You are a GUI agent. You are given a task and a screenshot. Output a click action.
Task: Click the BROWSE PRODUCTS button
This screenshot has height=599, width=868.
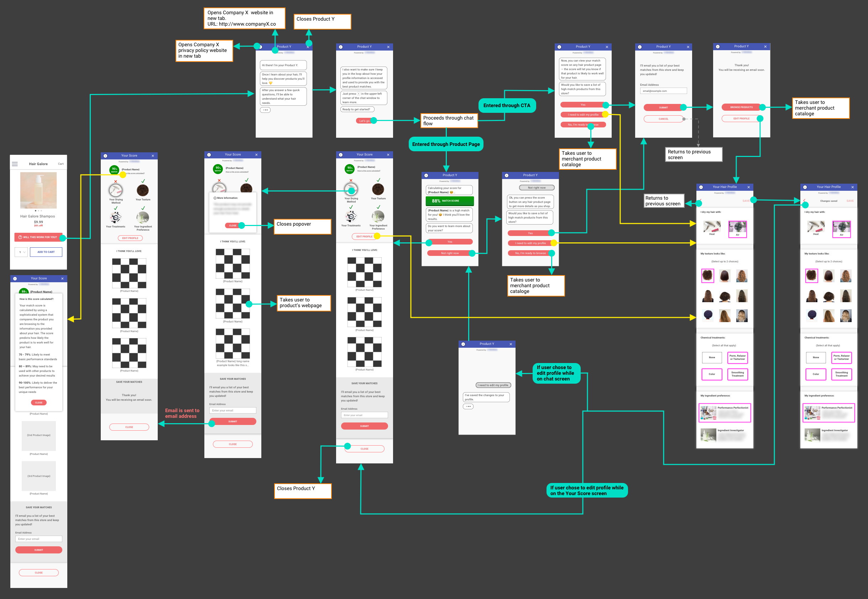742,107
